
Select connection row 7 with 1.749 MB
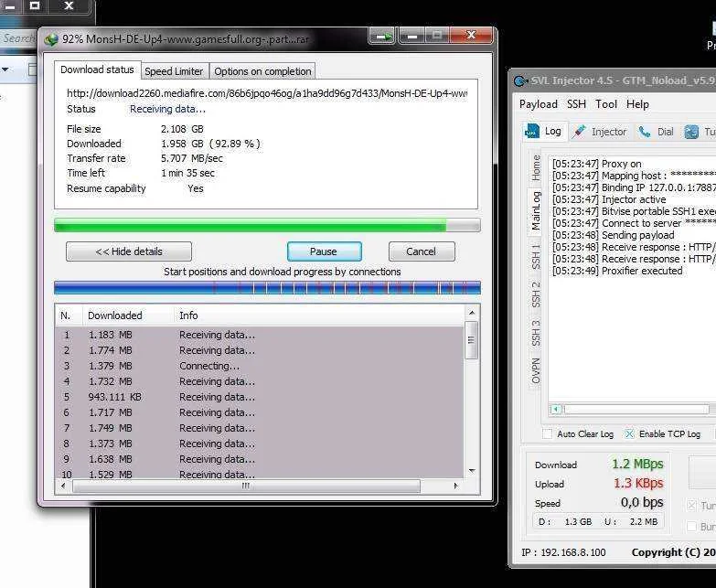click(260, 428)
